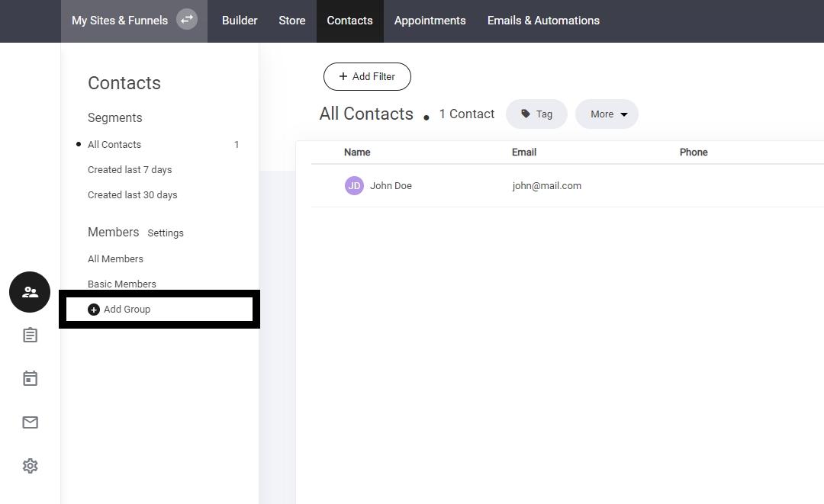Click the Tag button
The image size is (824, 504).
pyautogui.click(x=536, y=114)
